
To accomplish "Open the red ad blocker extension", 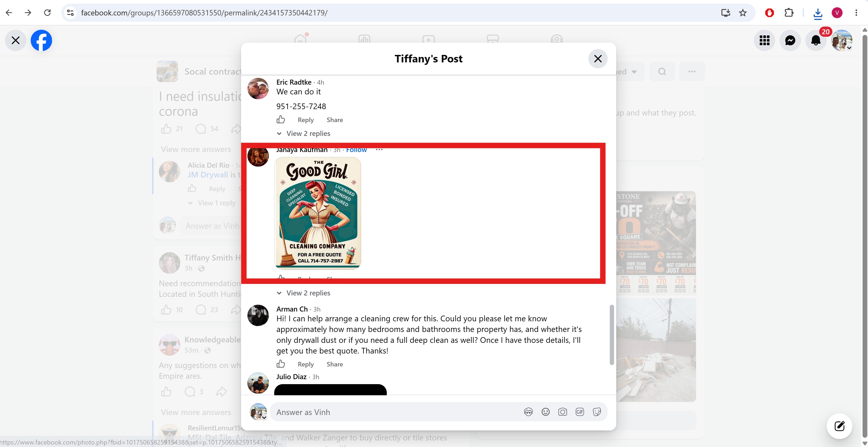I will [770, 13].
